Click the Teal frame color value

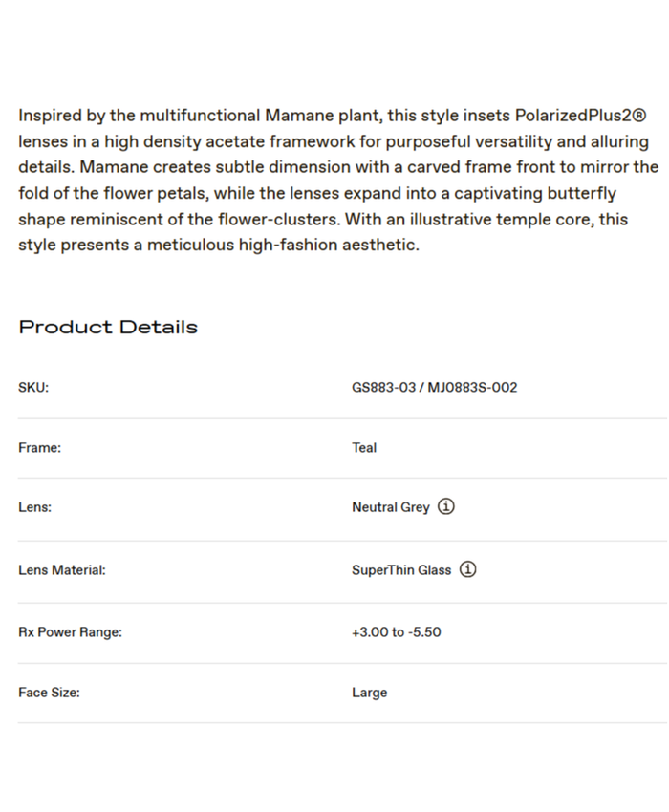click(x=364, y=447)
